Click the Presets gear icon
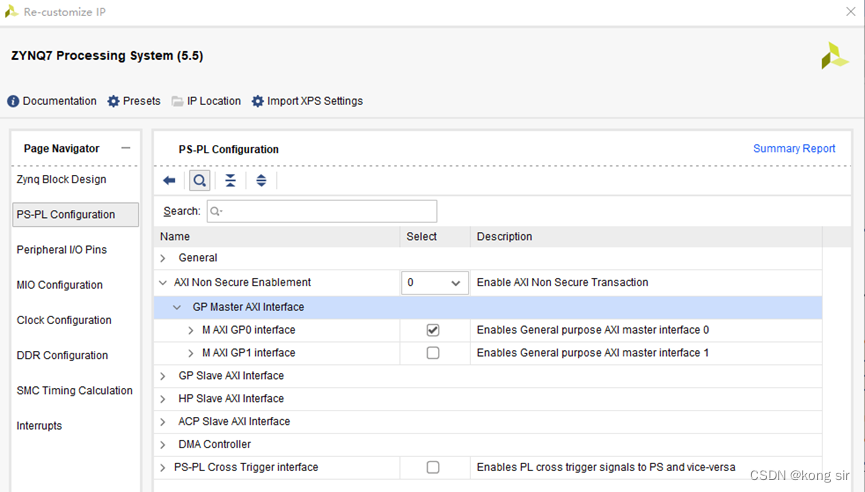 (113, 101)
